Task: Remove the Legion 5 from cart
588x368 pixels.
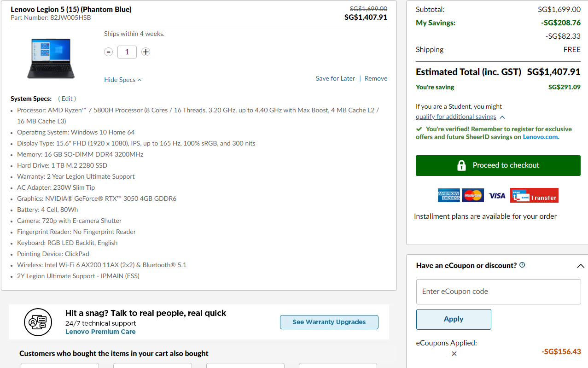Action: click(376, 78)
